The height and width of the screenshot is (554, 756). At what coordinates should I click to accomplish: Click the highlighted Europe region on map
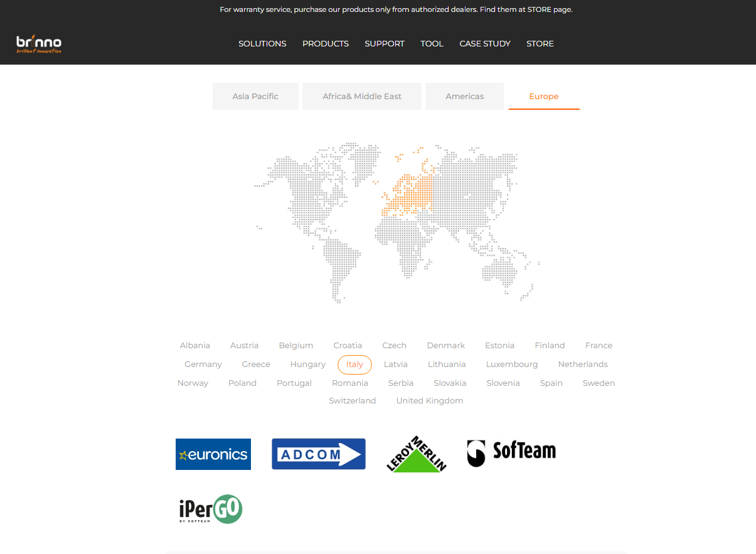pos(408,191)
